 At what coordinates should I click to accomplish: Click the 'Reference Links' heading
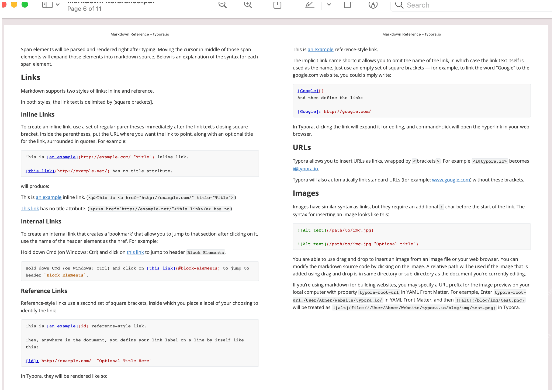[x=44, y=291]
